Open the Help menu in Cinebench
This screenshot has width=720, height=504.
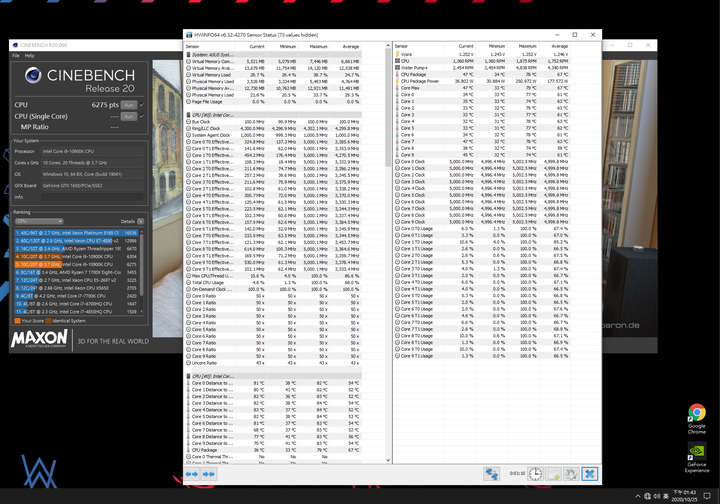(x=29, y=56)
